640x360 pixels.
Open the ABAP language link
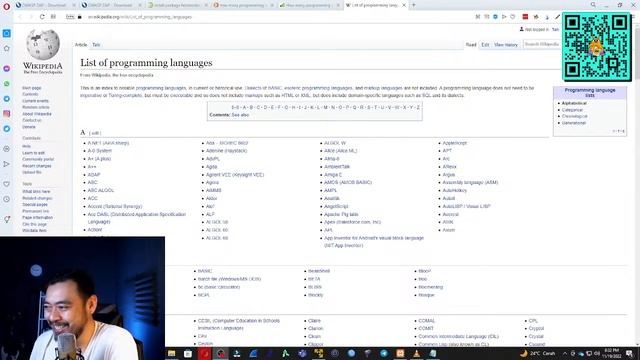94,175
